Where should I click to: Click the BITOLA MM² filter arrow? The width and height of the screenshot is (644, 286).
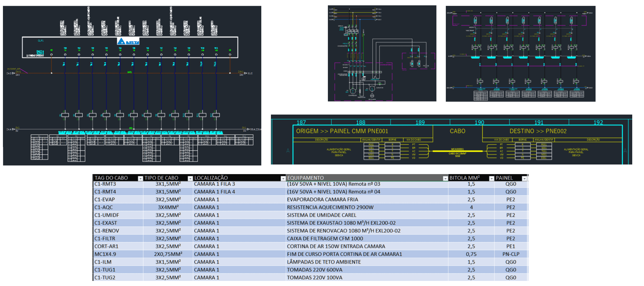[x=491, y=178]
